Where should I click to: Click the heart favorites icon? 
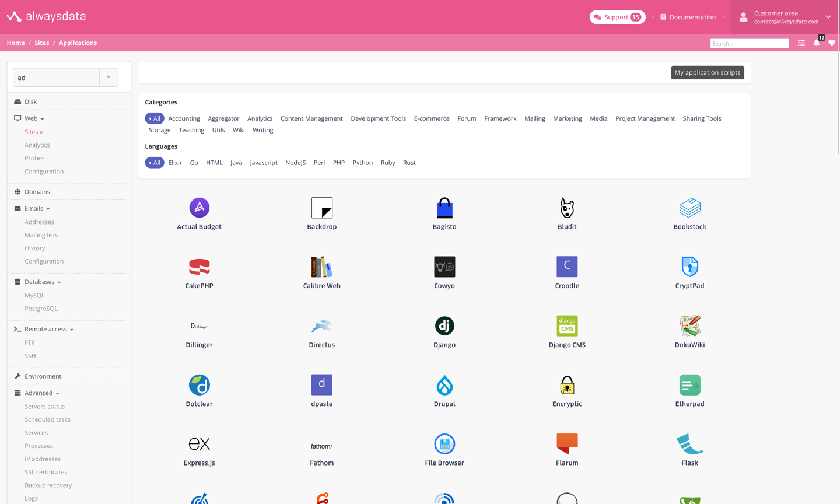[832, 43]
